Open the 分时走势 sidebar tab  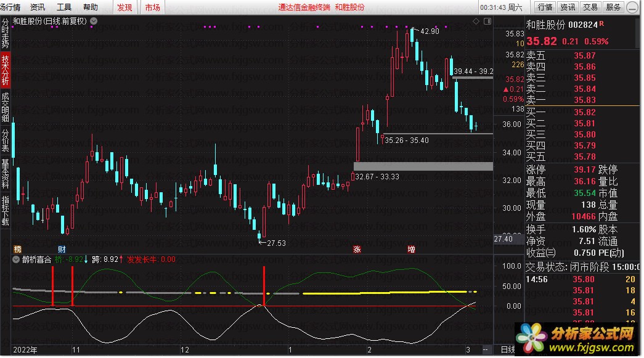coord(6,33)
